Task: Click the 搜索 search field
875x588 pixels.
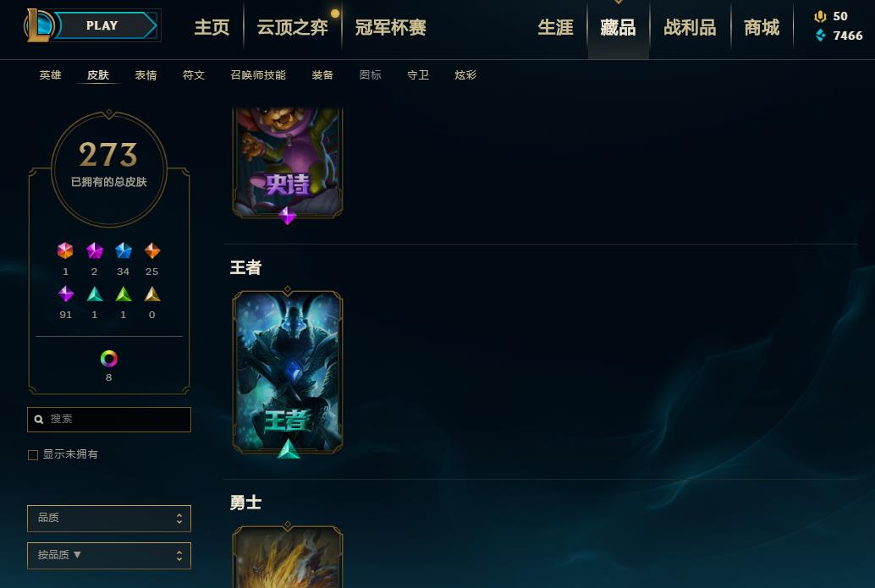Action: [x=109, y=420]
